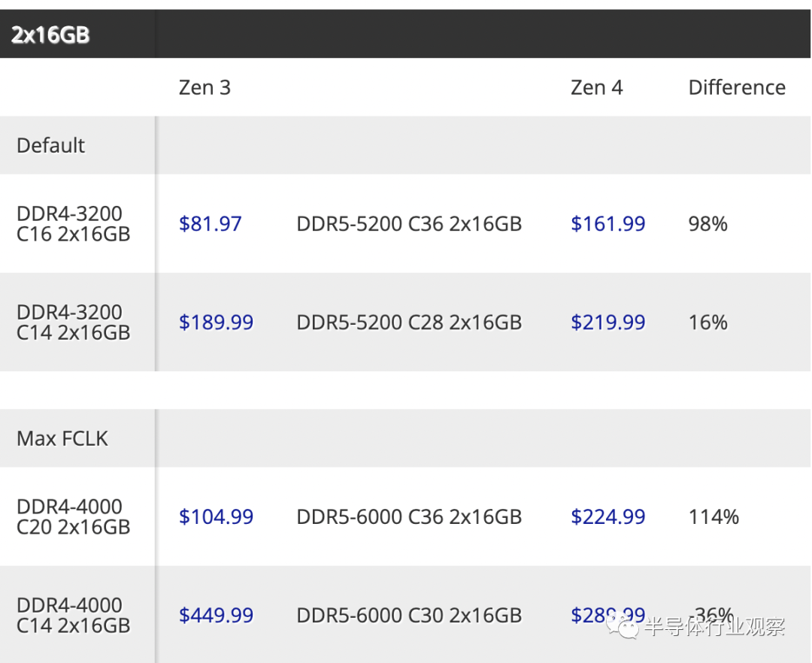
Task: Follow the $219.99 DDR5-5200 C28 price link
Action: (x=607, y=322)
